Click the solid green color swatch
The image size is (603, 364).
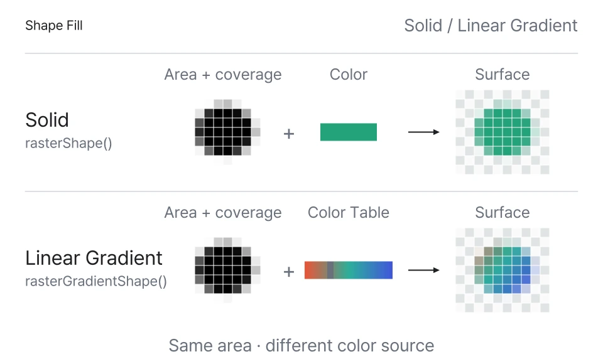click(x=349, y=132)
